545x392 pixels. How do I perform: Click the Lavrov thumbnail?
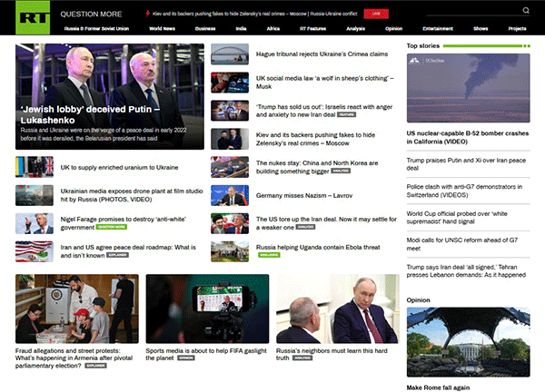tap(230, 195)
